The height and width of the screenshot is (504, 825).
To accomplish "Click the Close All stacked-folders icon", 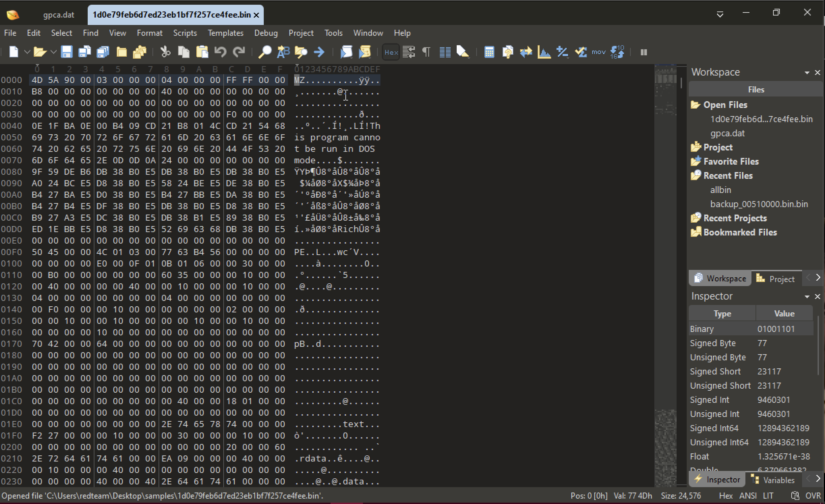I will tap(139, 52).
